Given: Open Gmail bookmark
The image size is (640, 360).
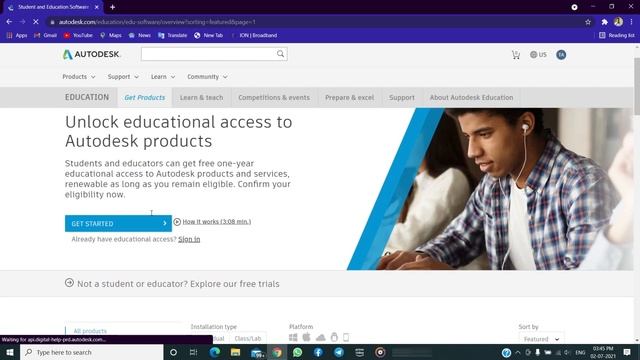Looking at the screenshot, I should pyautogui.click(x=46, y=36).
